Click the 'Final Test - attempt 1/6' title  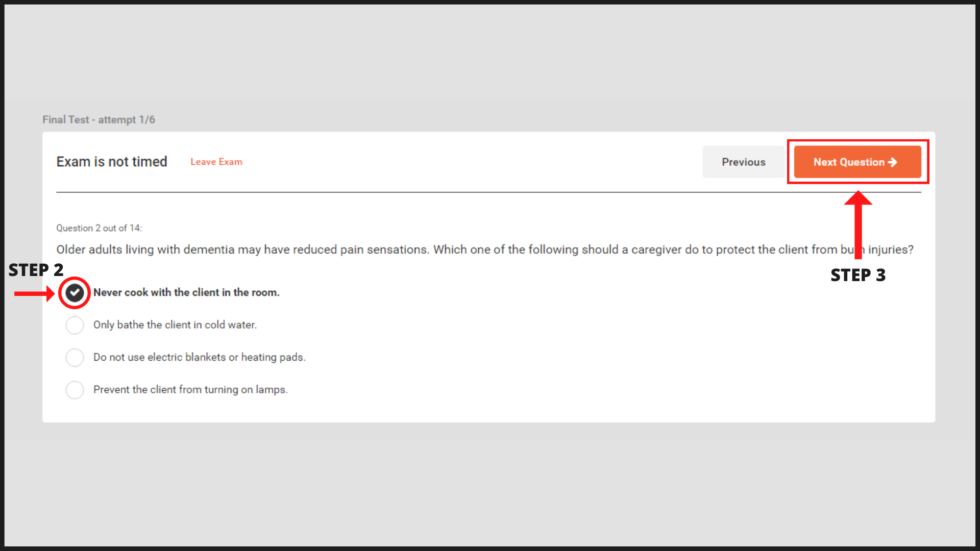[99, 119]
